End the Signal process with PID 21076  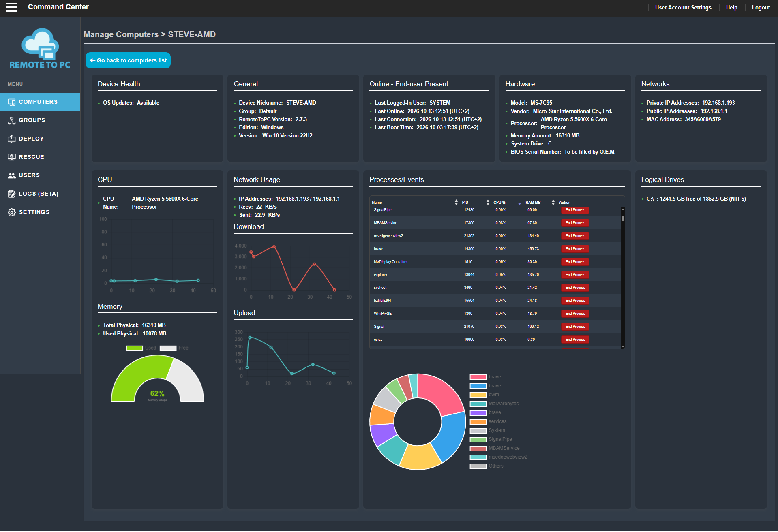tap(575, 327)
